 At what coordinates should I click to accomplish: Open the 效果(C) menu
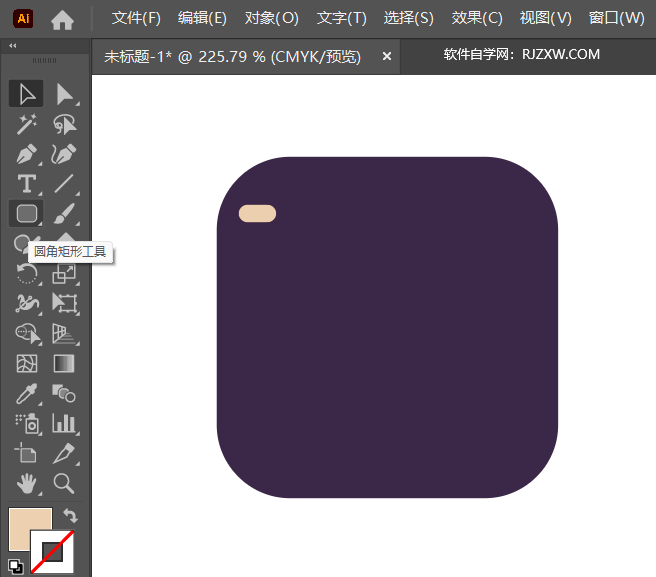(x=477, y=18)
